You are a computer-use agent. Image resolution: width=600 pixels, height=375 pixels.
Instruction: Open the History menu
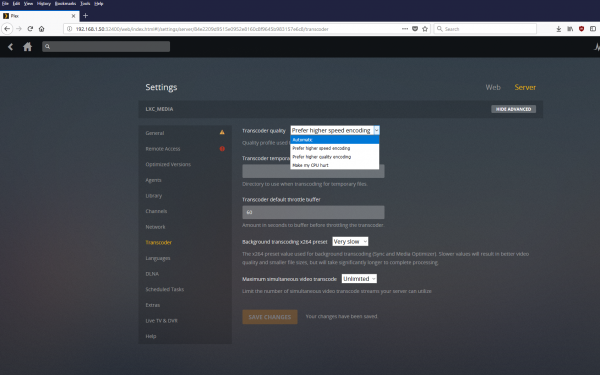pos(44,3)
